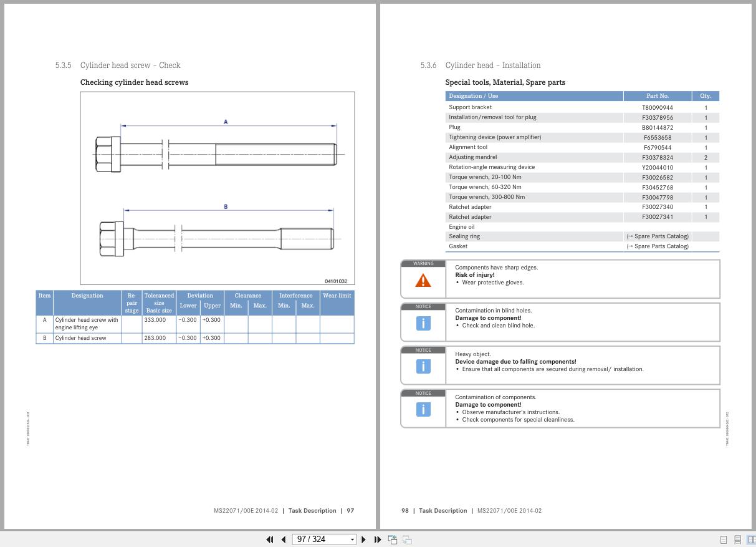Viewport: 756px width, 547px height.
Task: Jump to the last page
Action: click(x=378, y=540)
